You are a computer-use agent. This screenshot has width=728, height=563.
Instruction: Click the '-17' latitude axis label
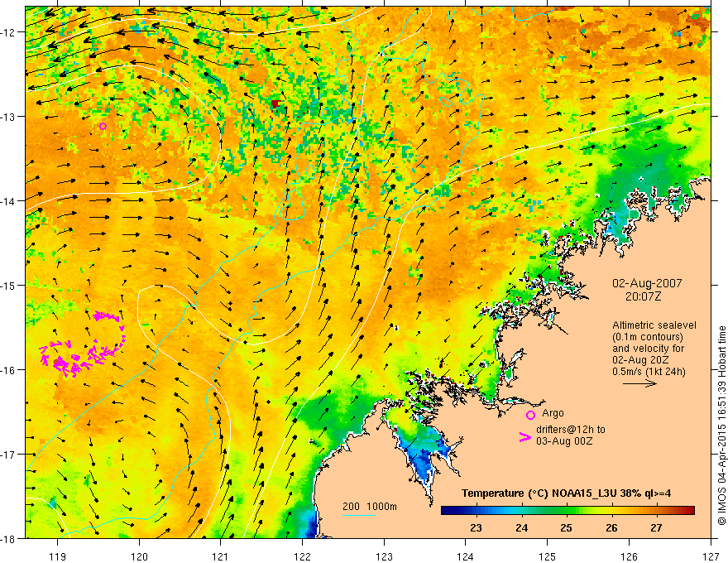(x=8, y=455)
